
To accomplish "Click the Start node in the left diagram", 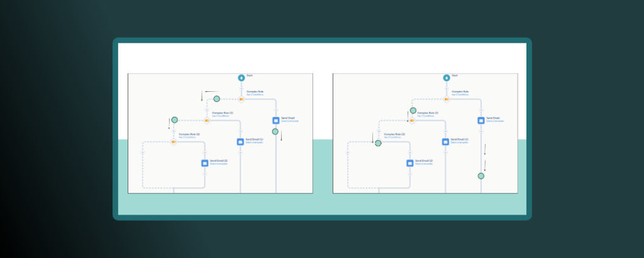I will pos(241,77).
